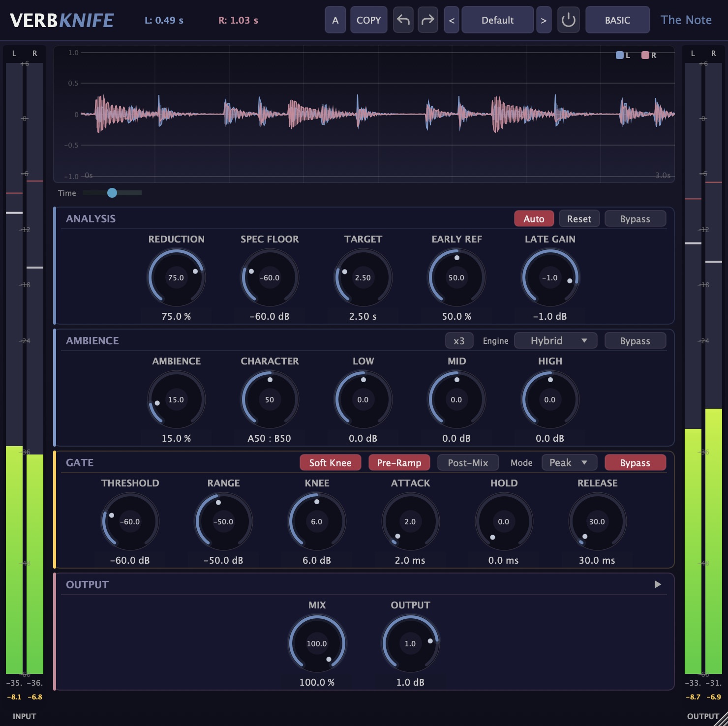Click the undo arrow icon
This screenshot has height=726, width=728.
(x=403, y=20)
